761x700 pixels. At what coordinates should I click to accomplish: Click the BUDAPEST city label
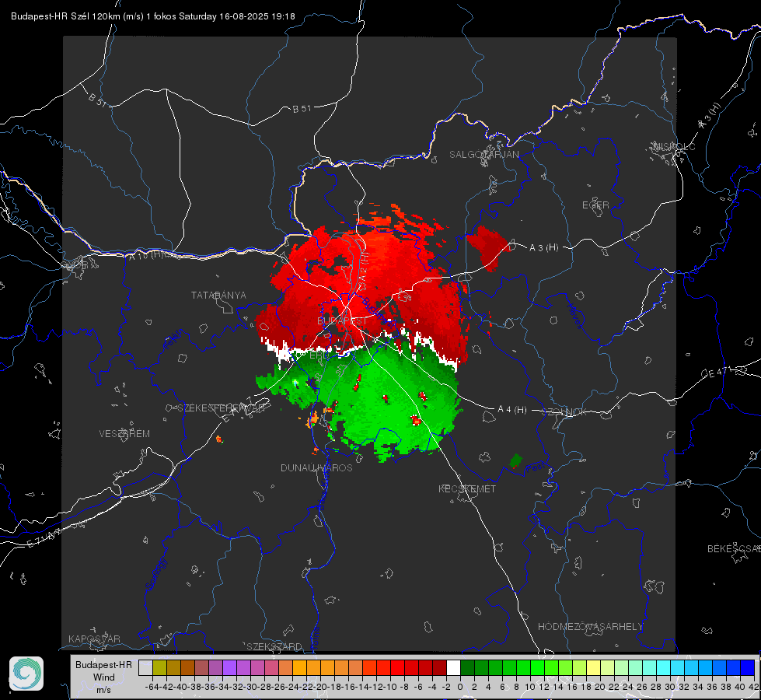[342, 321]
